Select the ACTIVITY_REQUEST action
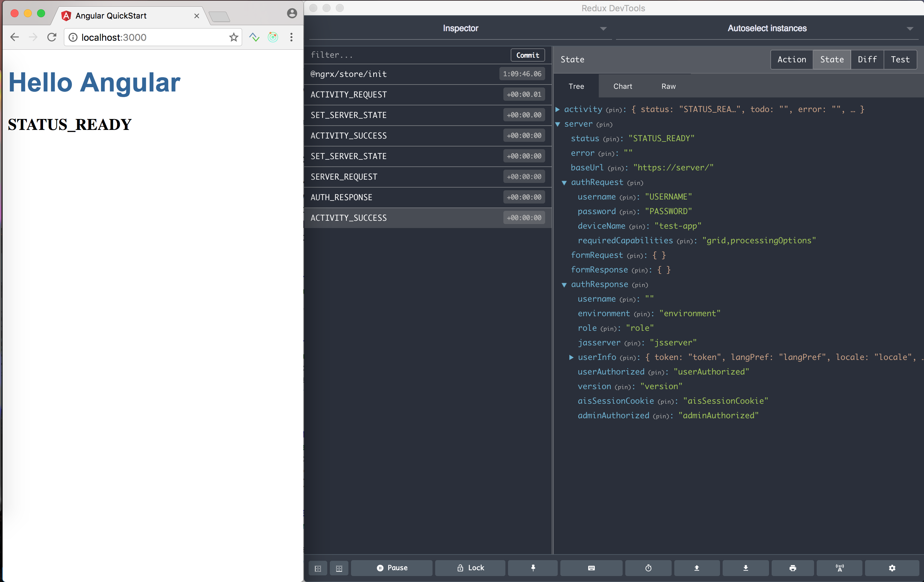This screenshot has height=582, width=924. click(x=428, y=94)
